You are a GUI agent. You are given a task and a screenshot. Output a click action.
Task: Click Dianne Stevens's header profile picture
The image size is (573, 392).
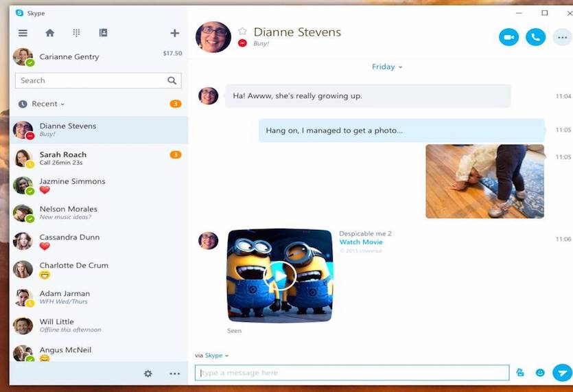(213, 37)
